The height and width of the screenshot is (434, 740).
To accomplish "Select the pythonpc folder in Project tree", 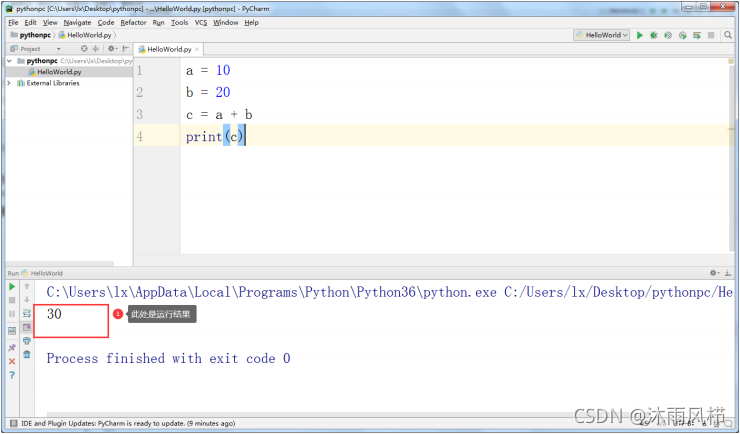I will click(x=42, y=61).
